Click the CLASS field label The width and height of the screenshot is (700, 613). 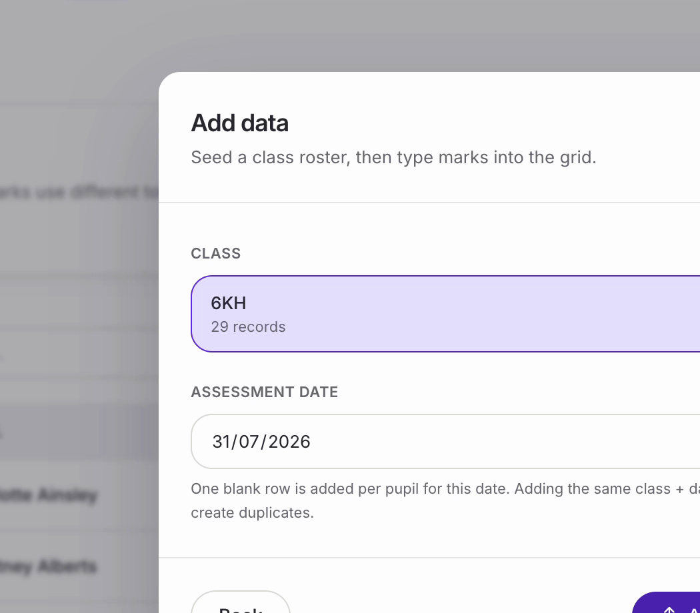tap(215, 253)
